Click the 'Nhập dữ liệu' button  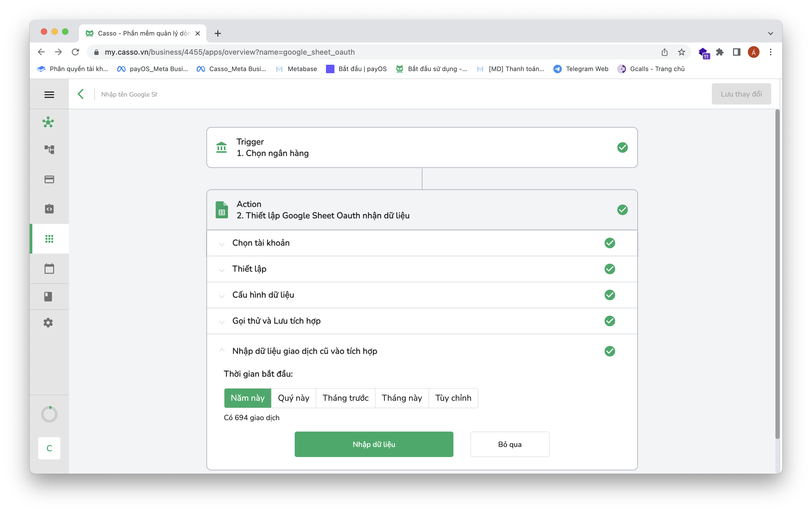pos(374,444)
